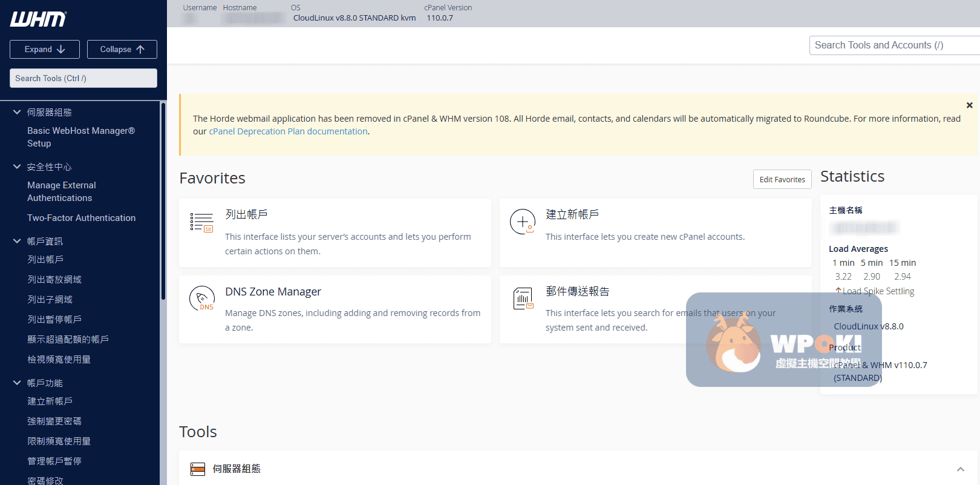This screenshot has height=485, width=980.
Task: Collapse the 帳戶功能 sidebar section
Action: pos(17,383)
